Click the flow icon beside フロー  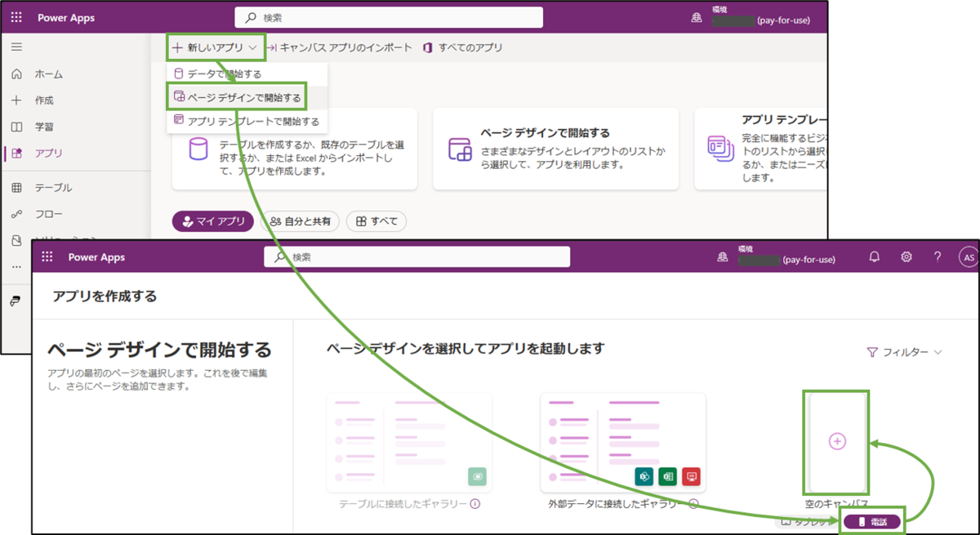[16, 214]
